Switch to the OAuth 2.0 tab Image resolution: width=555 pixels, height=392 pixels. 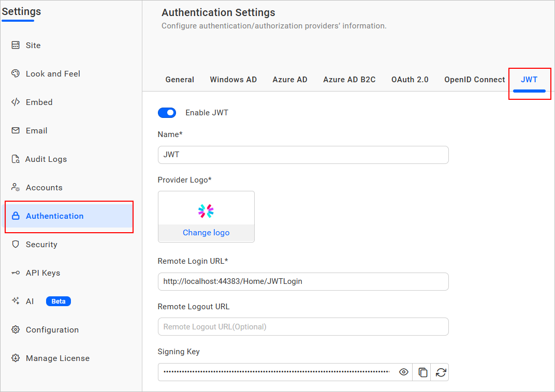point(410,79)
